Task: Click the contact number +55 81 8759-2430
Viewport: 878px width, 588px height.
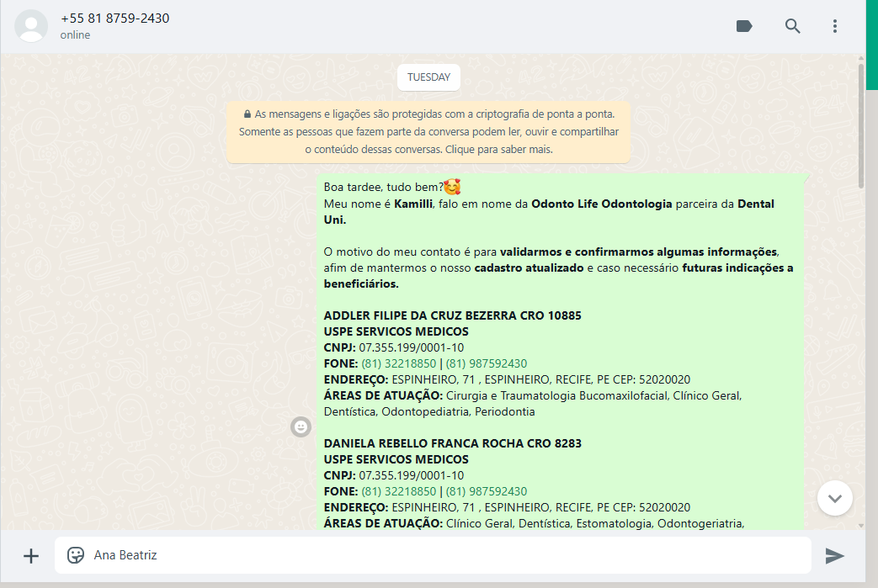Action: click(114, 19)
